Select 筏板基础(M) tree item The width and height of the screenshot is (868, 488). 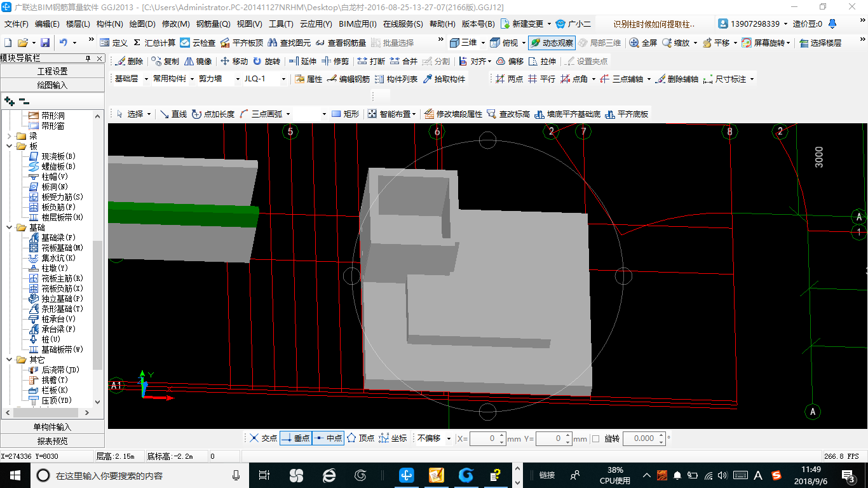pyautogui.click(x=62, y=248)
